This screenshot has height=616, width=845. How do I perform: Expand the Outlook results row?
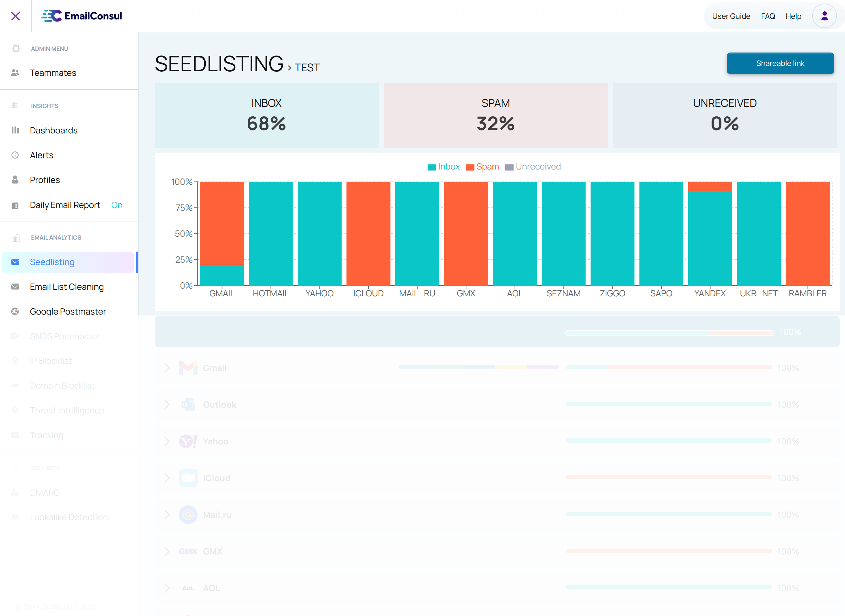point(167,405)
